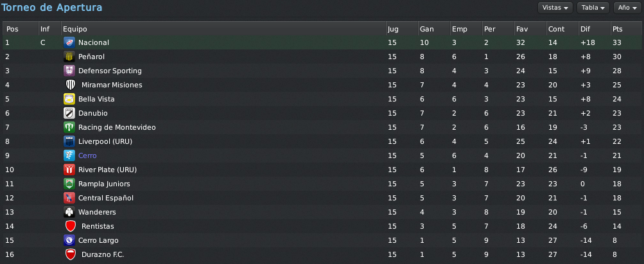Viewport: 644px width, 264px height.
Task: Click the Nacional club badge icon
Action: point(69,42)
